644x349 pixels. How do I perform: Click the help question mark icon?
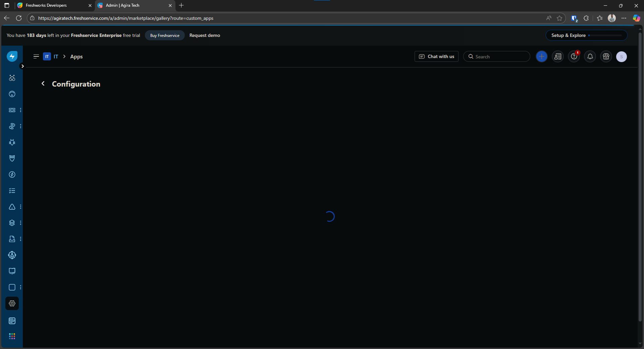coord(574,57)
